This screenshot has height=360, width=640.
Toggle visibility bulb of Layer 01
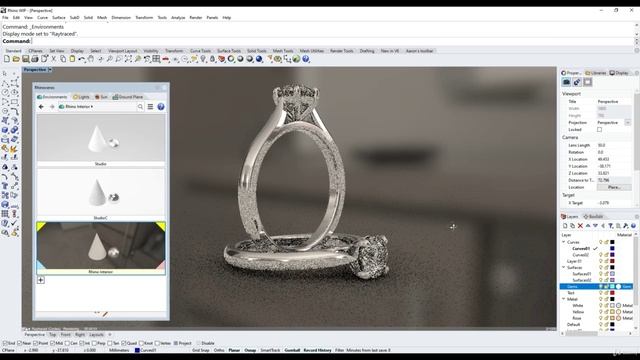[600, 261]
